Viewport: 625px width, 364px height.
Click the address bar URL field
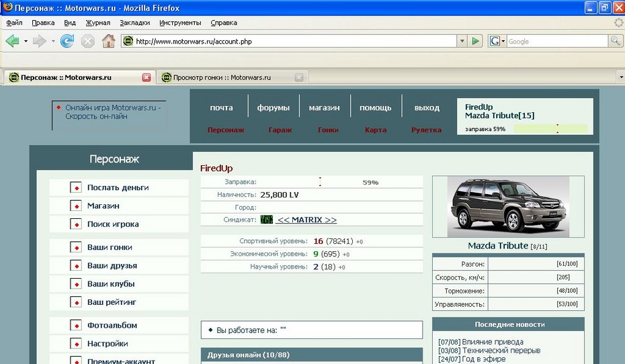point(295,41)
